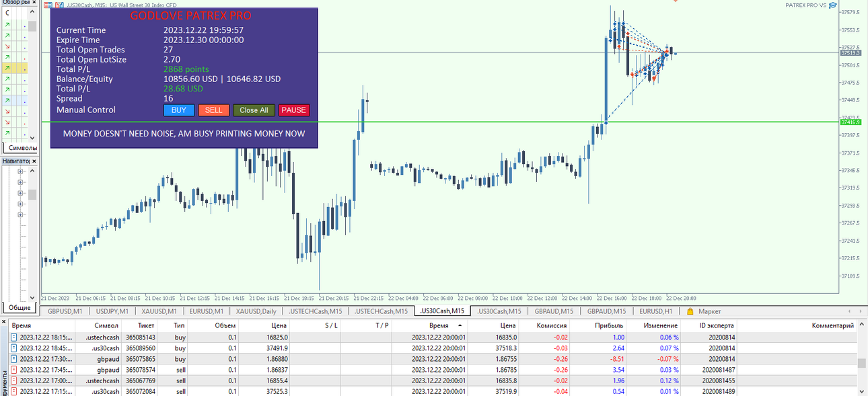Image resolution: width=868 pixels, height=396 pixels.
Task: Click the scroll thumb of the trades table
Action: [862, 364]
